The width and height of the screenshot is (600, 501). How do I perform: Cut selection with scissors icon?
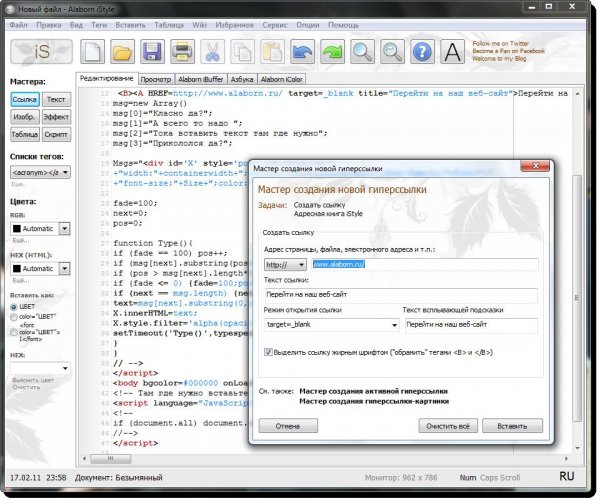point(212,51)
